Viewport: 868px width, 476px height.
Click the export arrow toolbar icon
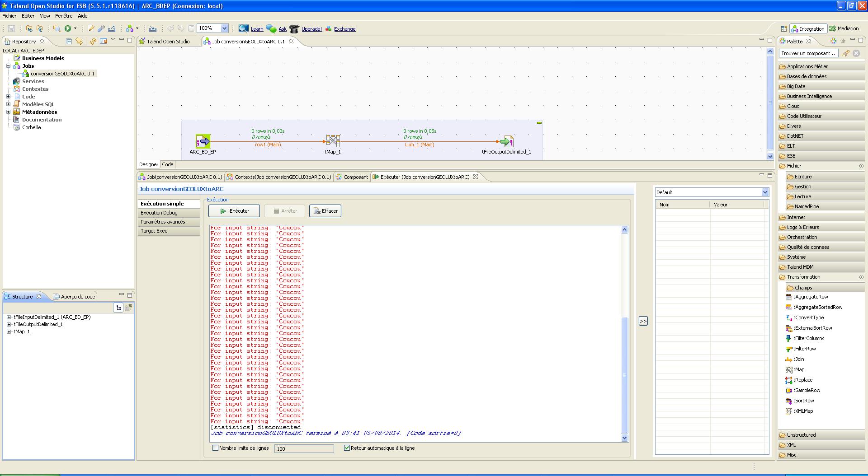pyautogui.click(x=112, y=28)
